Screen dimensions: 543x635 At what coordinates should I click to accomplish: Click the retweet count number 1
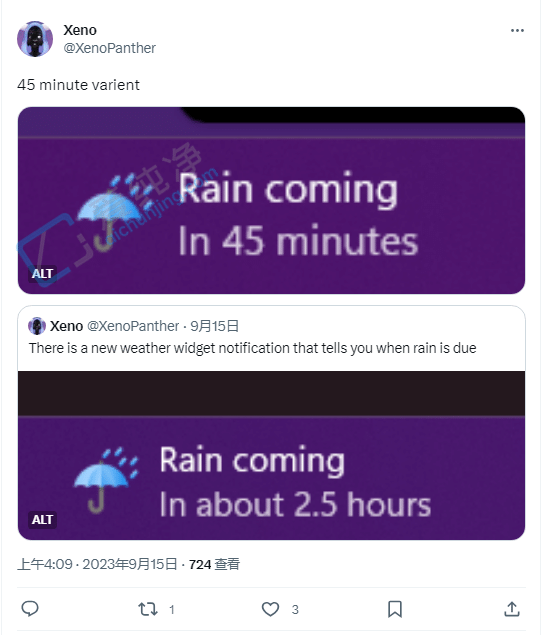point(172,609)
